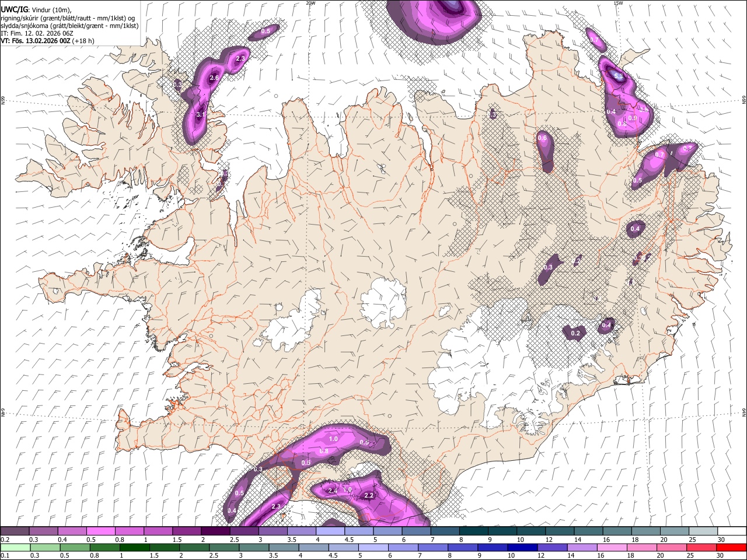This screenshot has height=560, width=747.
Task: Pick the bright magenta swatch between 0.5 and 0.8, upper scale
Action: [x=100, y=531]
